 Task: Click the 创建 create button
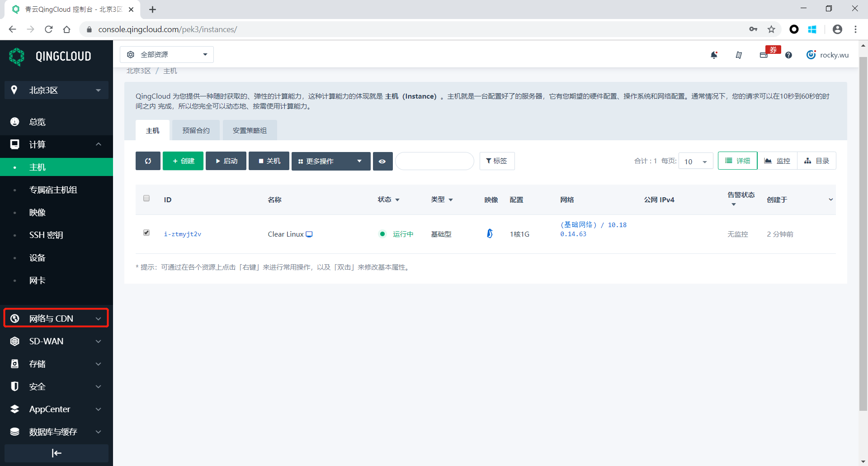183,161
